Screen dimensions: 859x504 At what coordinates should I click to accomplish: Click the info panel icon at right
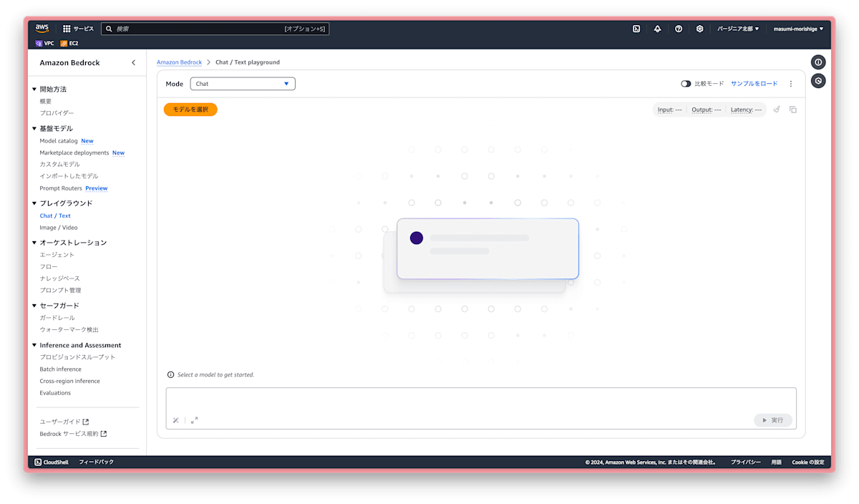coord(818,62)
